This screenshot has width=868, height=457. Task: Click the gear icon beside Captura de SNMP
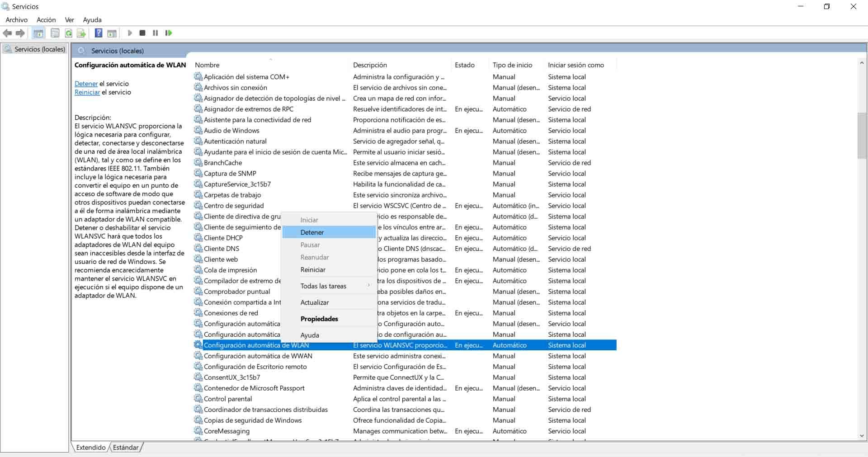pyautogui.click(x=198, y=173)
